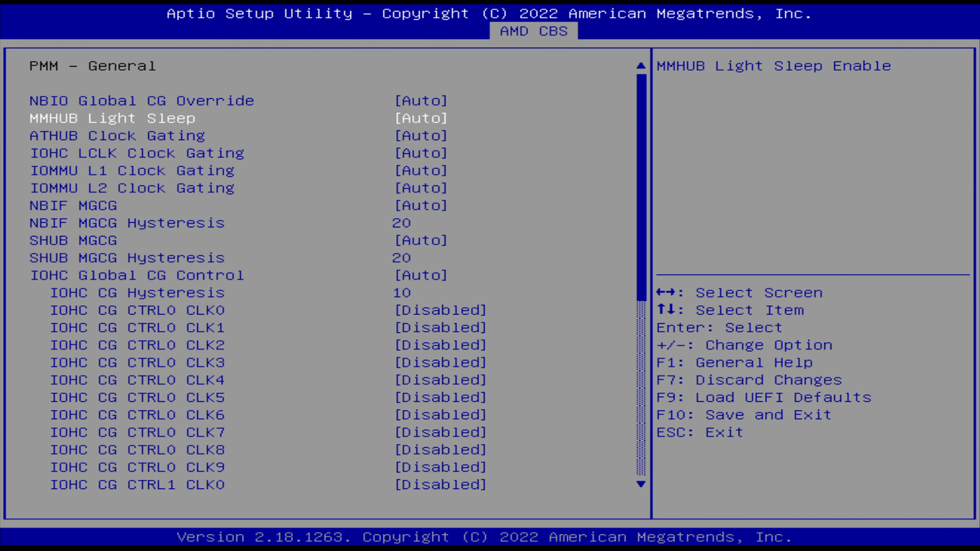Viewport: 980px width, 551px height.
Task: Toggle IOHC CG CTRL0 CLK8 Disabled value
Action: 440,450
